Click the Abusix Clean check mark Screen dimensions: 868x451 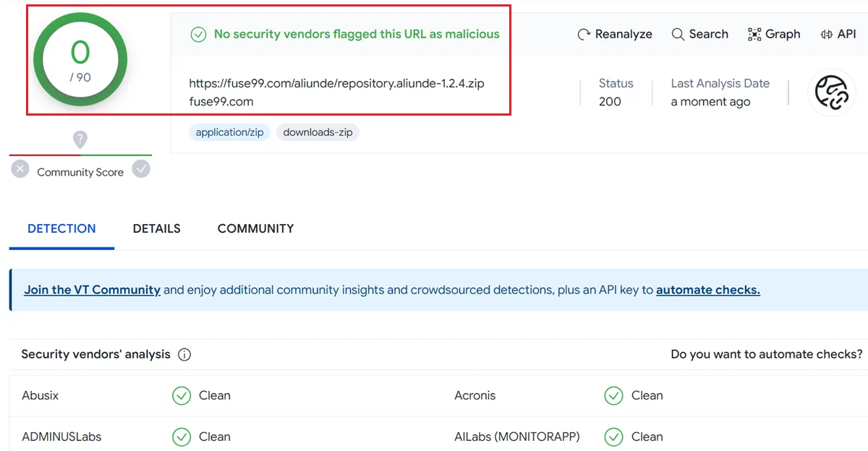[x=181, y=396]
